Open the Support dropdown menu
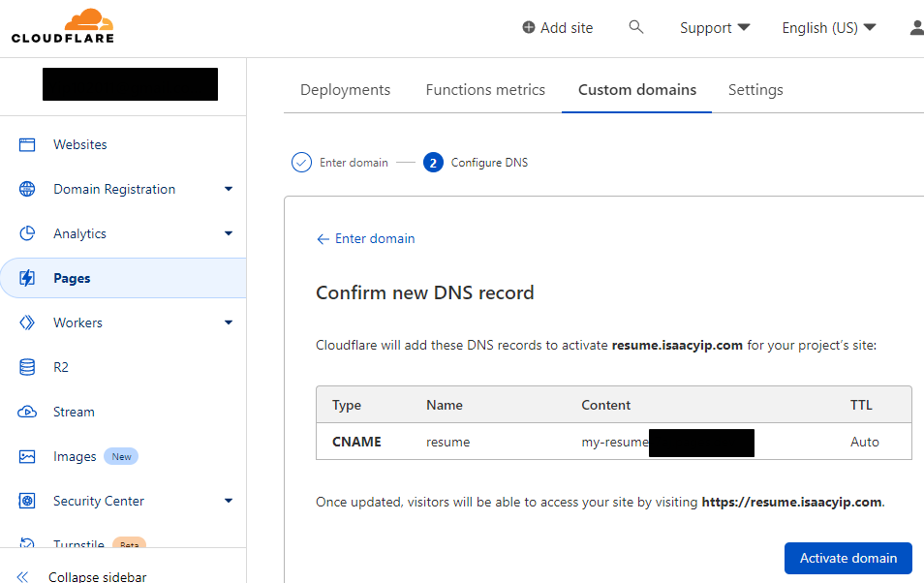Image resolution: width=924 pixels, height=583 pixels. [x=715, y=28]
